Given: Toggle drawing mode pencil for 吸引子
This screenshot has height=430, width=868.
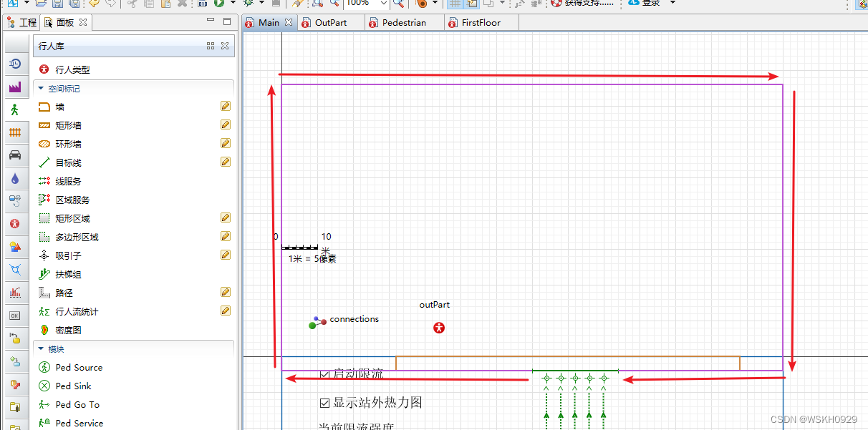Looking at the screenshot, I should tap(226, 255).
